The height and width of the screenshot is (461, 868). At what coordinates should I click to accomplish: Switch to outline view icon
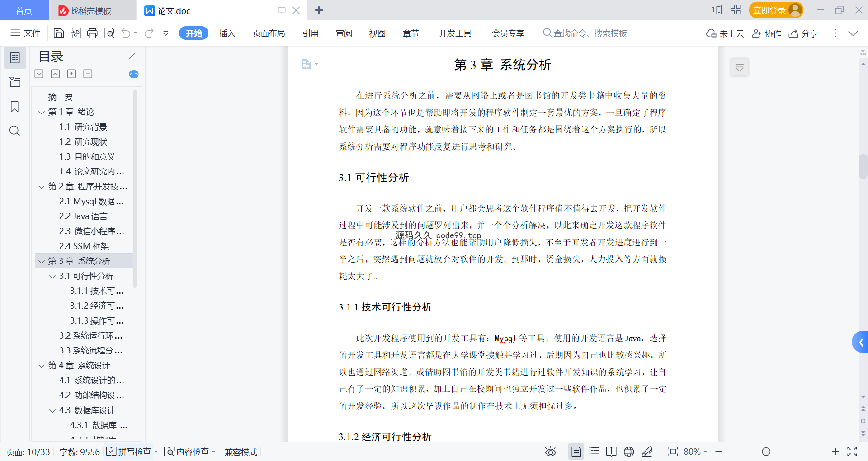tap(594, 452)
